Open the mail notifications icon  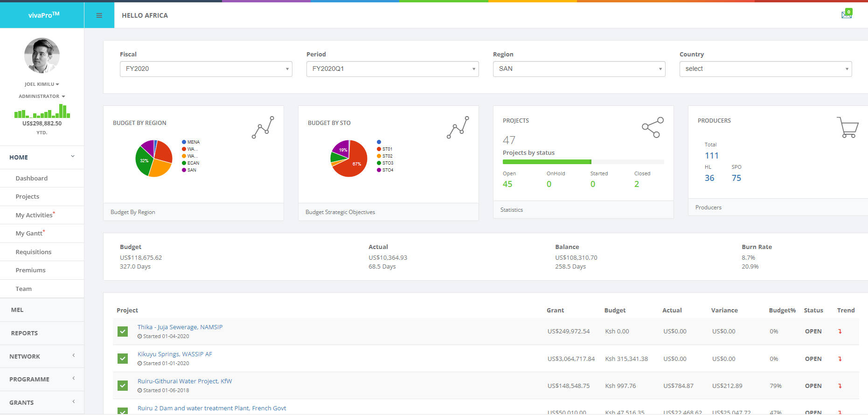(x=847, y=14)
